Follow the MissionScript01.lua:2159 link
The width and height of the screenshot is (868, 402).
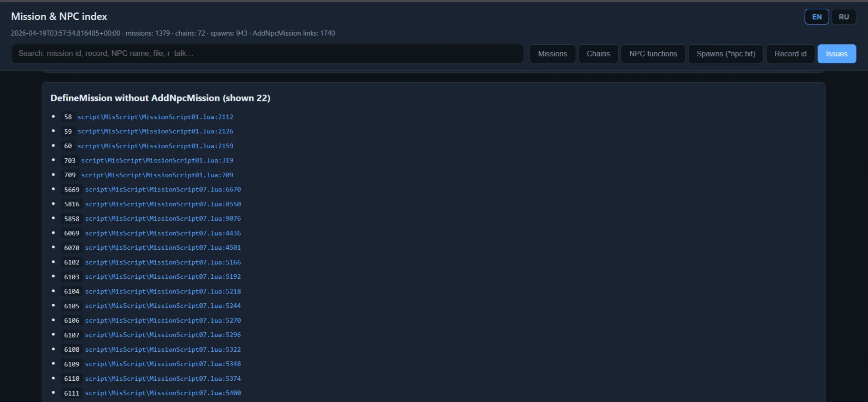coord(155,146)
